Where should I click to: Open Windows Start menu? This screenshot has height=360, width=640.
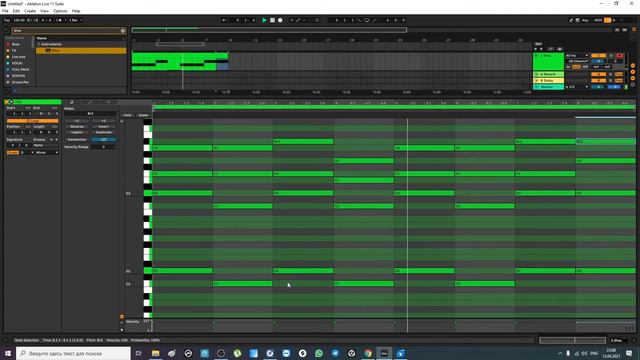[8, 353]
